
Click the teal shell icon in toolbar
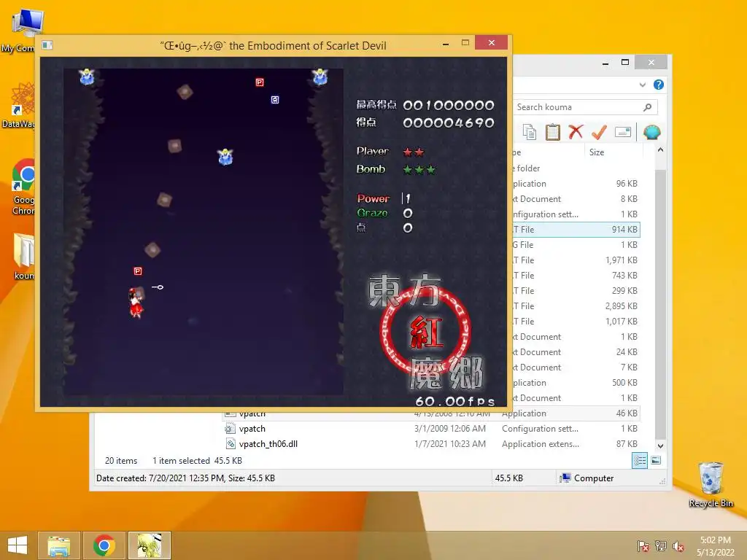point(651,132)
